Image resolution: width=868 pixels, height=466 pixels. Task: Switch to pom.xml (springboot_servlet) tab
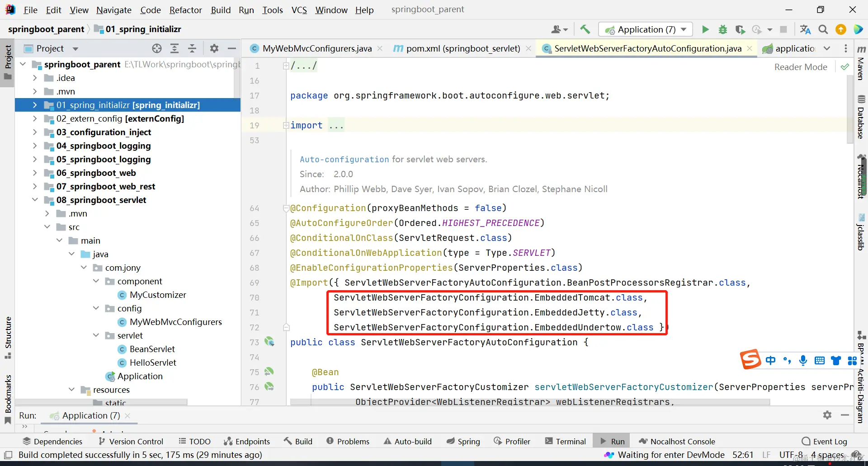[463, 48]
